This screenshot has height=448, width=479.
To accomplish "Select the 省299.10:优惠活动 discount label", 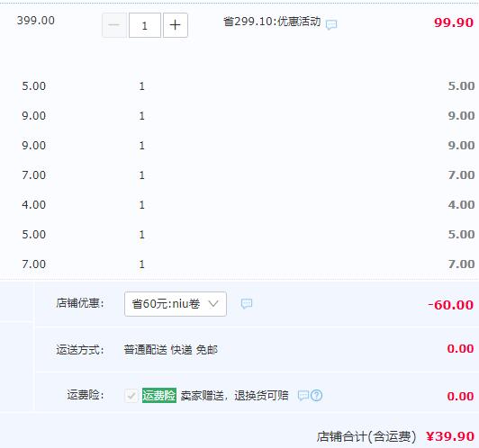I will (x=272, y=22).
